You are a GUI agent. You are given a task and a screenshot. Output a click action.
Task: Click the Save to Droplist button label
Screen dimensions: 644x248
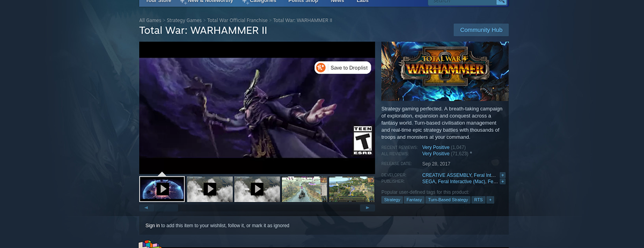(x=349, y=68)
